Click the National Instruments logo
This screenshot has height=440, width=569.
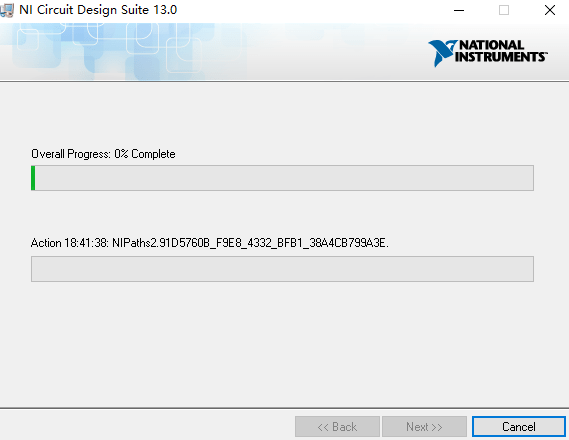[487, 53]
